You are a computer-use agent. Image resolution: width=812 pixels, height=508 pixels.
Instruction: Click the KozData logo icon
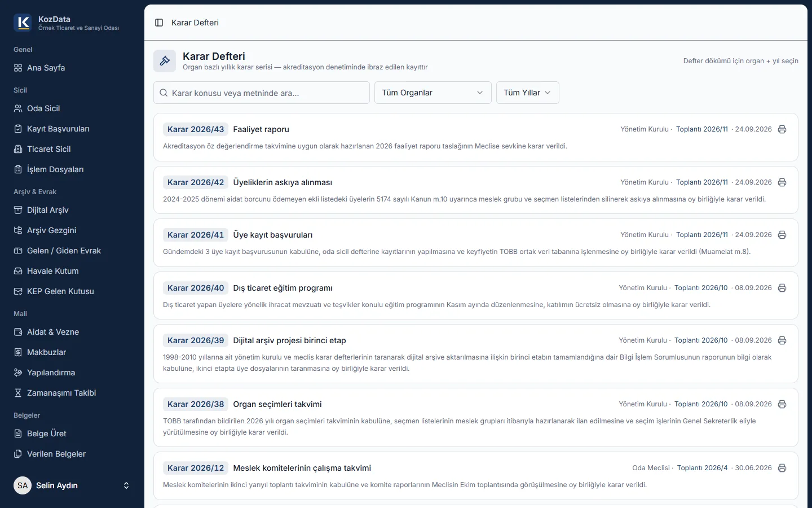[23, 23]
